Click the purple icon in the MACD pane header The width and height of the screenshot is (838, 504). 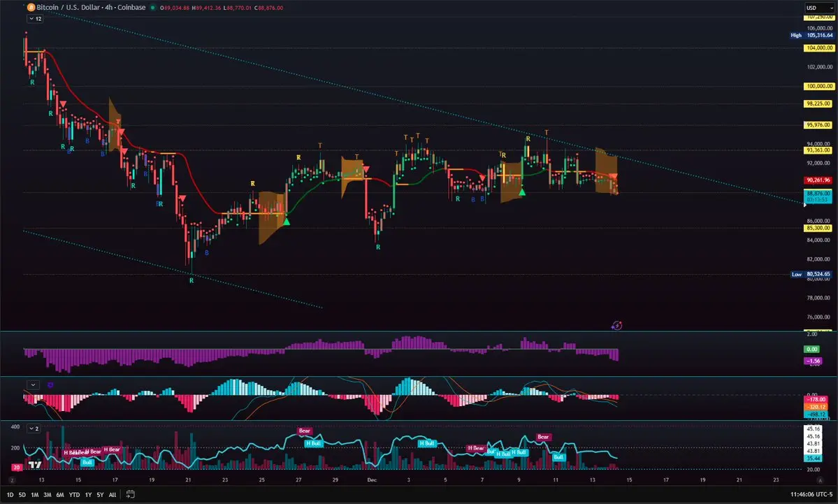click(50, 384)
